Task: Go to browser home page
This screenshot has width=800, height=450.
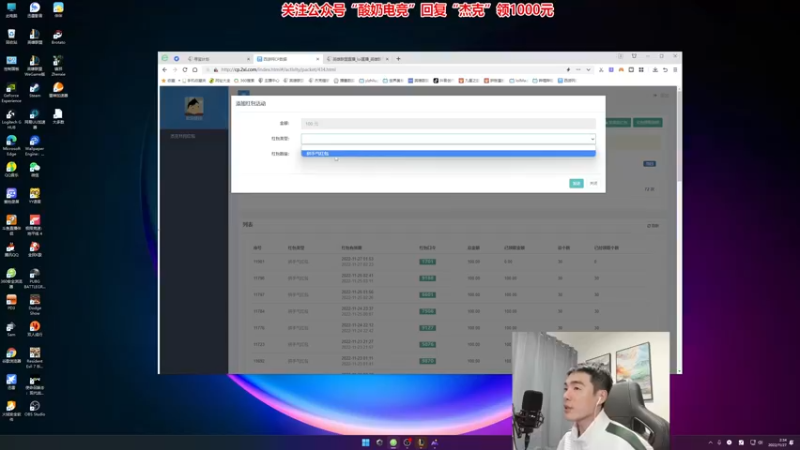Action: click(x=195, y=70)
